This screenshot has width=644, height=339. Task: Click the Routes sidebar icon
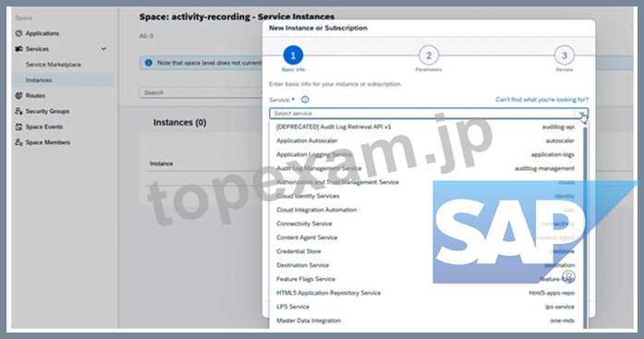pyautogui.click(x=18, y=96)
